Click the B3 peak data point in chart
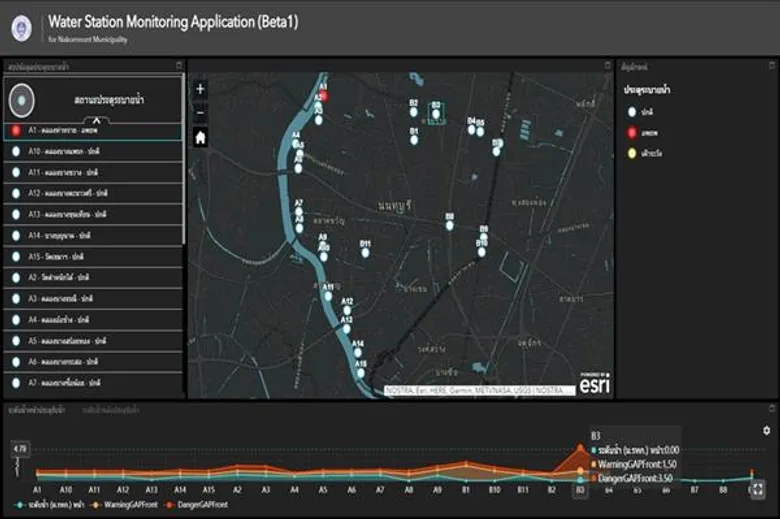The image size is (780, 519). click(581, 448)
